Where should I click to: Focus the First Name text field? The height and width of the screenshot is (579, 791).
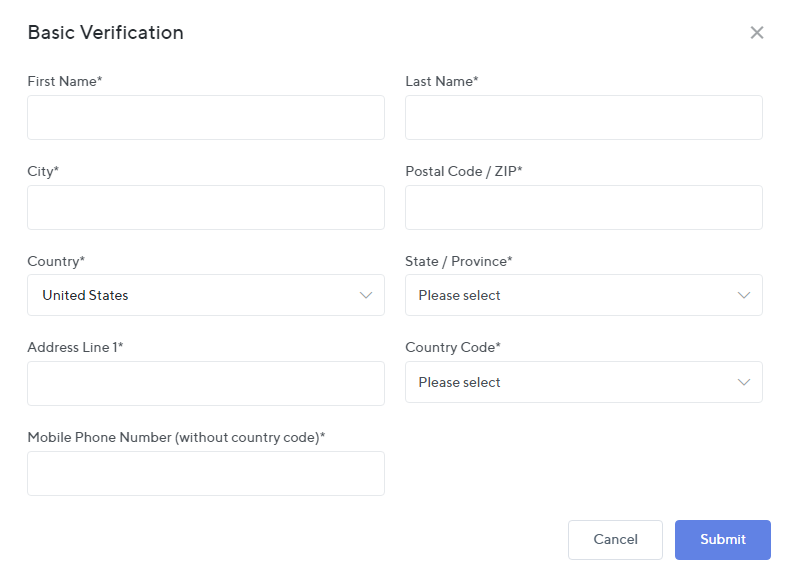click(206, 117)
